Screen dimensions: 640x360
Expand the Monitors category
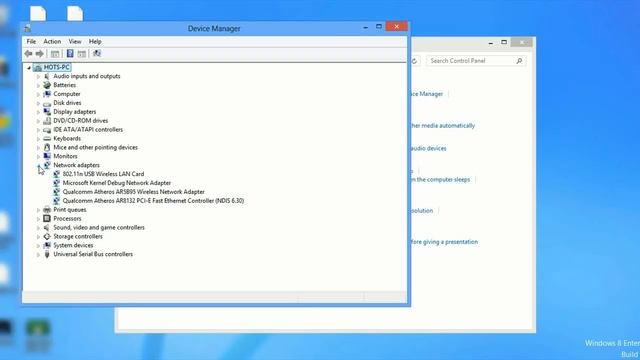[38, 157]
